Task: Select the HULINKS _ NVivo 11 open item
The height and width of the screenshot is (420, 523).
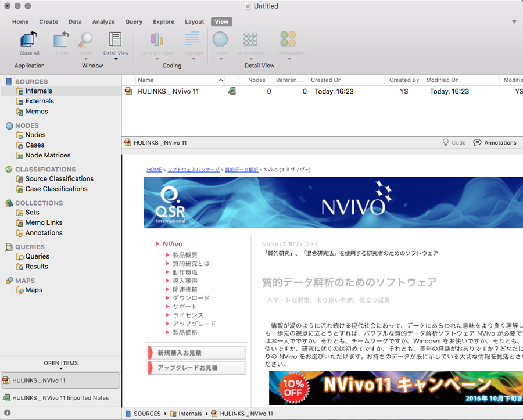Action: (x=60, y=380)
